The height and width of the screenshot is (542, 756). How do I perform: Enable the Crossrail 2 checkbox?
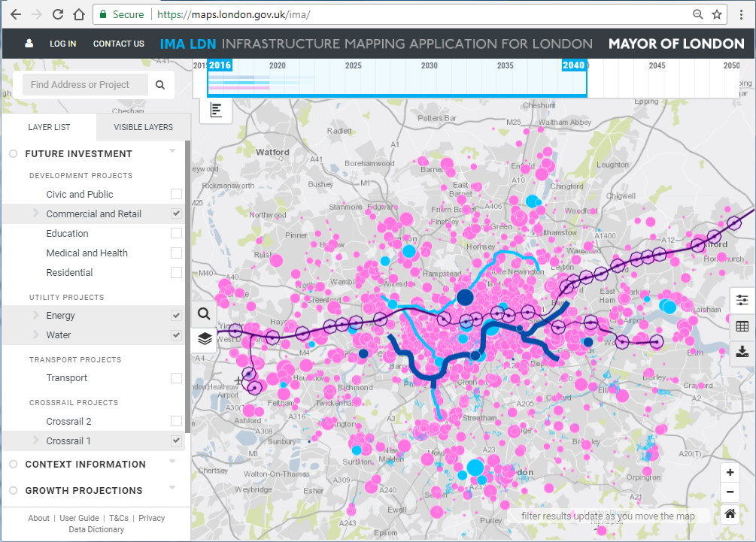(x=176, y=421)
